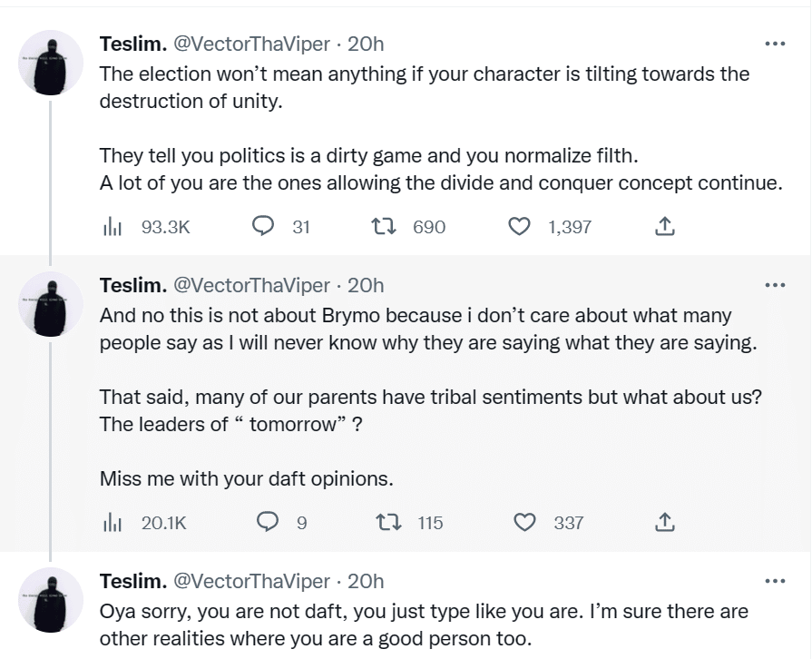Image resolution: width=812 pixels, height=659 pixels.
Task: Like the Brymo tweet with 337 likes
Action: [524, 522]
